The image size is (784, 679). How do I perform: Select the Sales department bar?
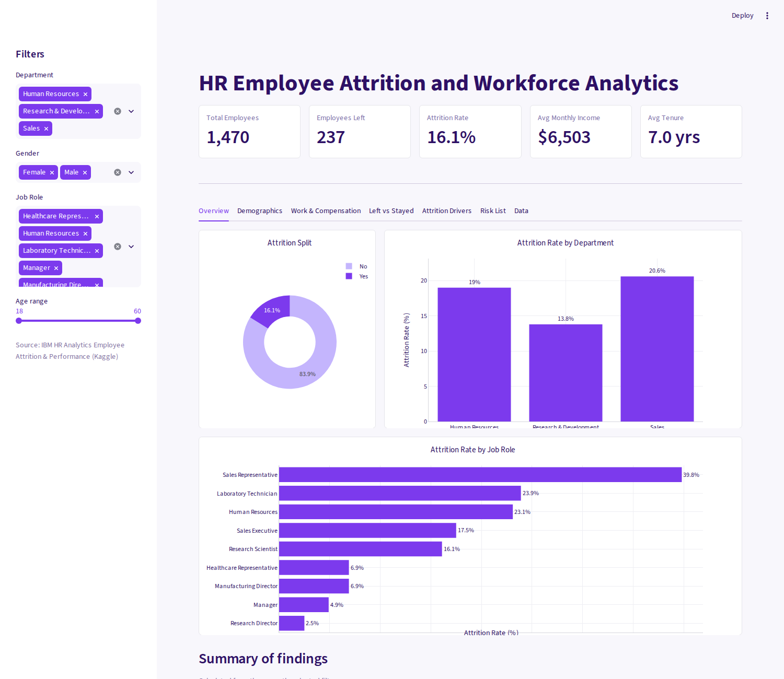pos(657,349)
